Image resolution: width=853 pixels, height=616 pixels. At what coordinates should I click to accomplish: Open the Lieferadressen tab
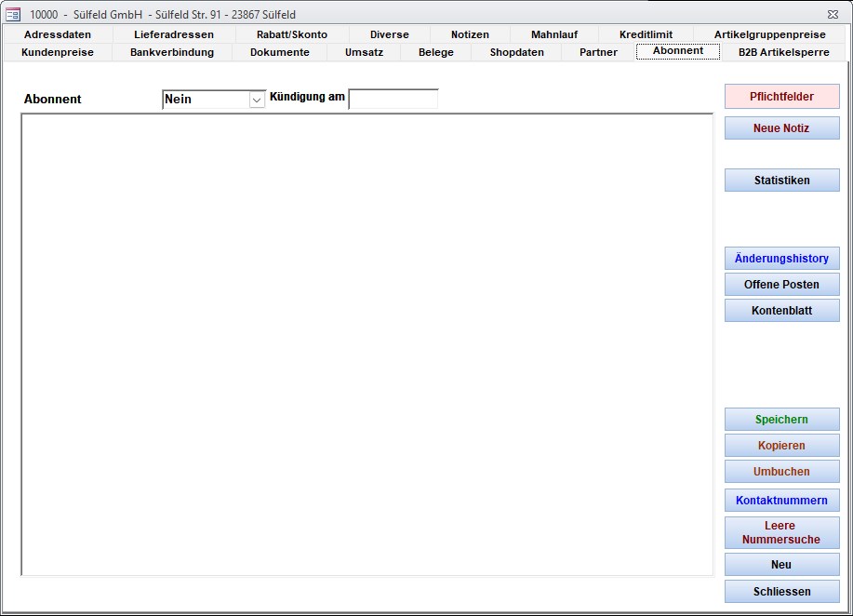click(174, 34)
